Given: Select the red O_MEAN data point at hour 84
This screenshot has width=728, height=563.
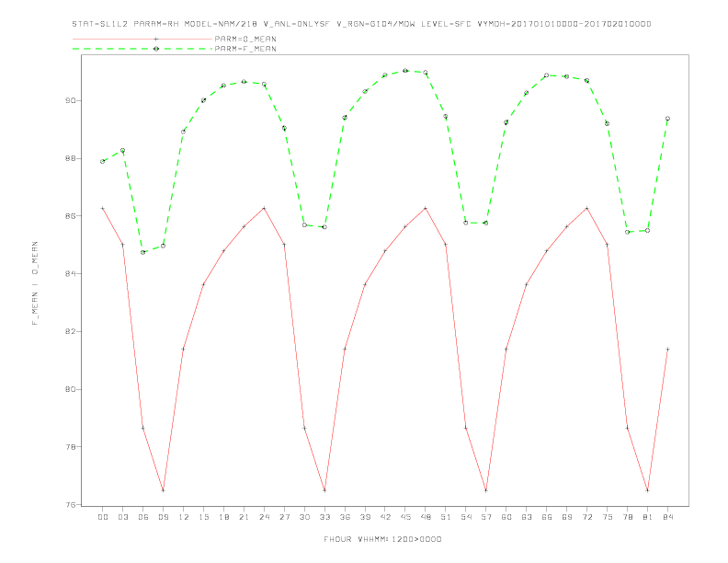Looking at the screenshot, I should [x=667, y=349].
